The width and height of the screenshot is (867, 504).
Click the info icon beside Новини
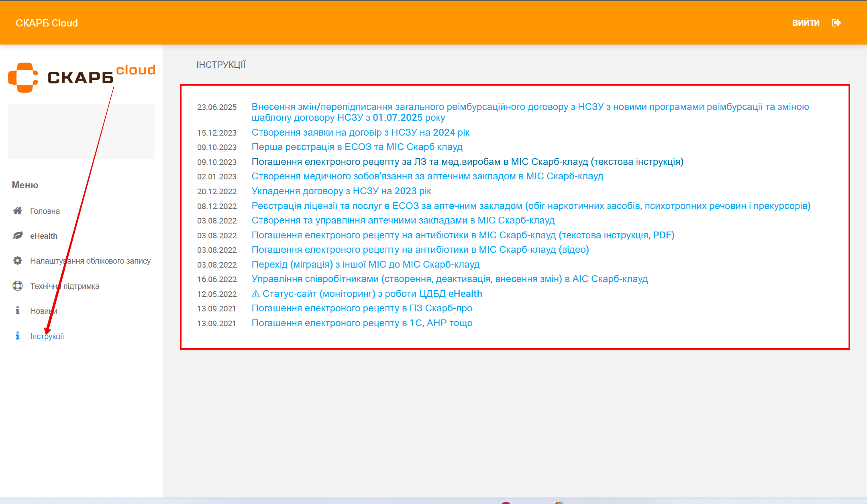tap(17, 311)
